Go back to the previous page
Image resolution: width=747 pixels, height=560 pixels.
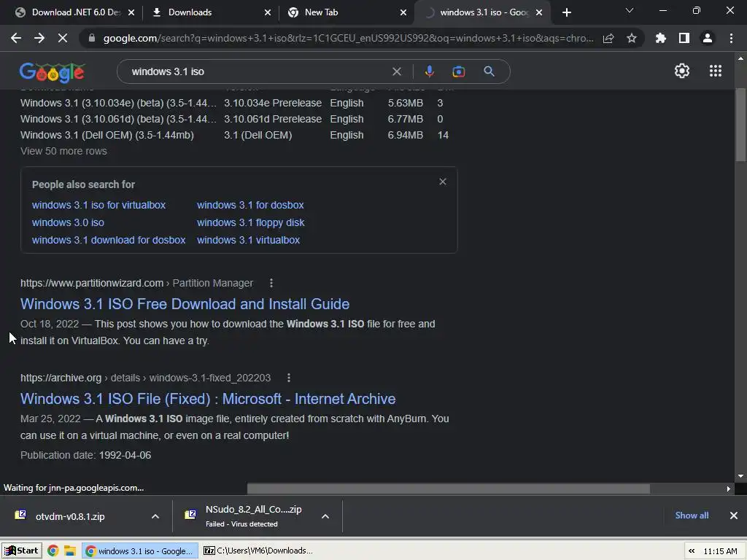click(16, 38)
